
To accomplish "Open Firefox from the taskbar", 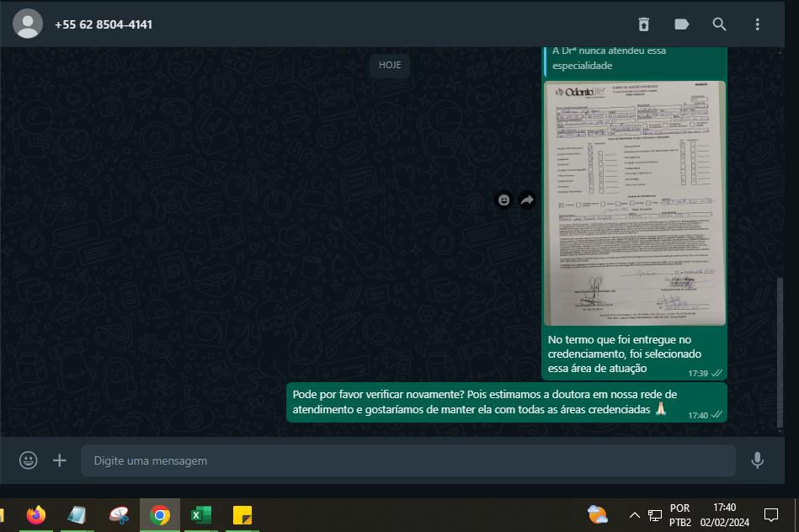I will tap(35, 515).
